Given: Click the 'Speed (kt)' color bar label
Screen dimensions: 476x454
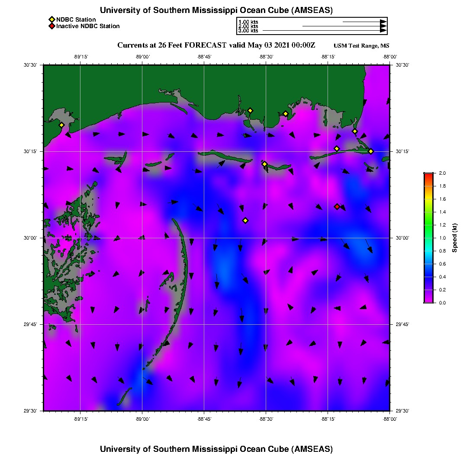Looking at the screenshot, I should pos(454,238).
